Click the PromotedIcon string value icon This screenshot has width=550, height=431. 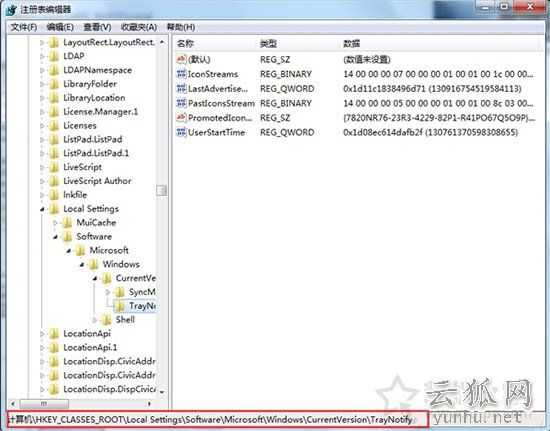(181, 117)
